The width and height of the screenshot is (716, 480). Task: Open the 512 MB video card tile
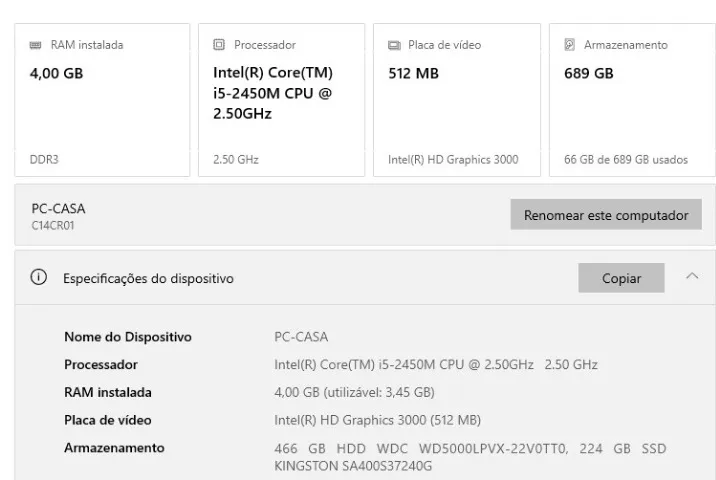pyautogui.click(x=457, y=100)
